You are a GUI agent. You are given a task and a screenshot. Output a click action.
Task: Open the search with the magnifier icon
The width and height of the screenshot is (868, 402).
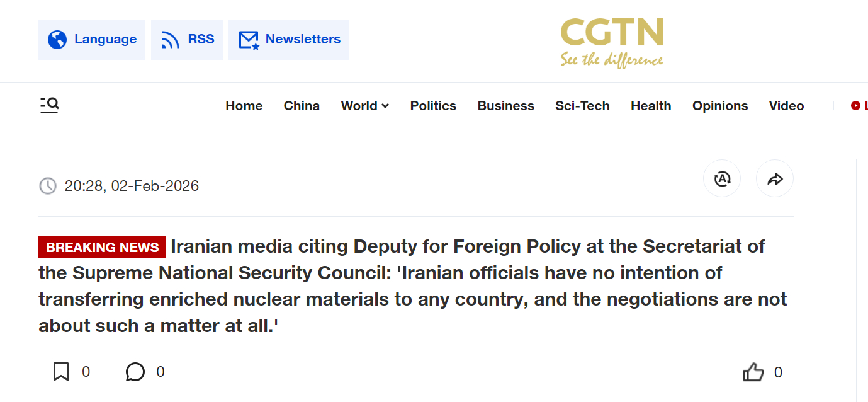49,105
